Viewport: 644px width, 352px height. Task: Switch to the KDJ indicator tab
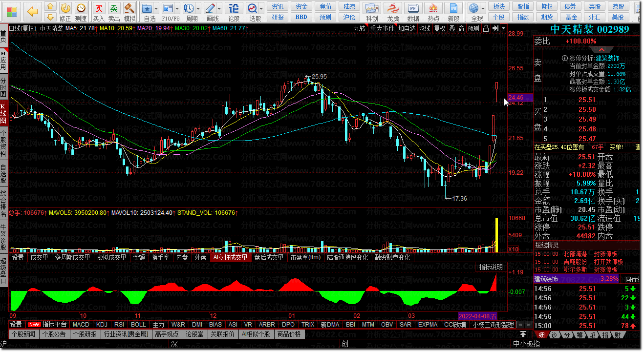coord(102,325)
